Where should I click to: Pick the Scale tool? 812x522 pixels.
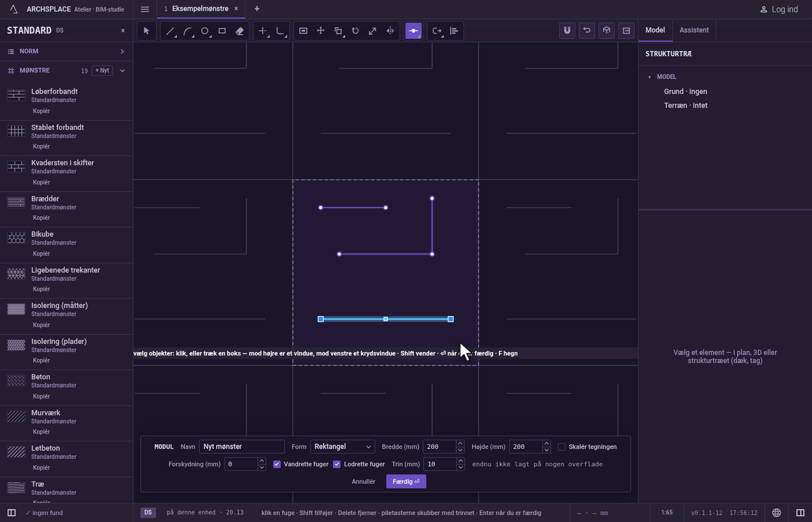click(373, 31)
